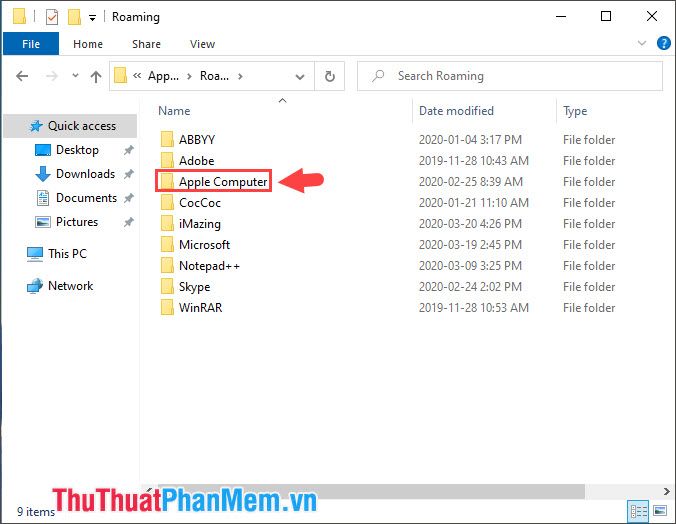The height and width of the screenshot is (524, 676).
Task: Select the ABBYY folder icon
Action: point(167,139)
